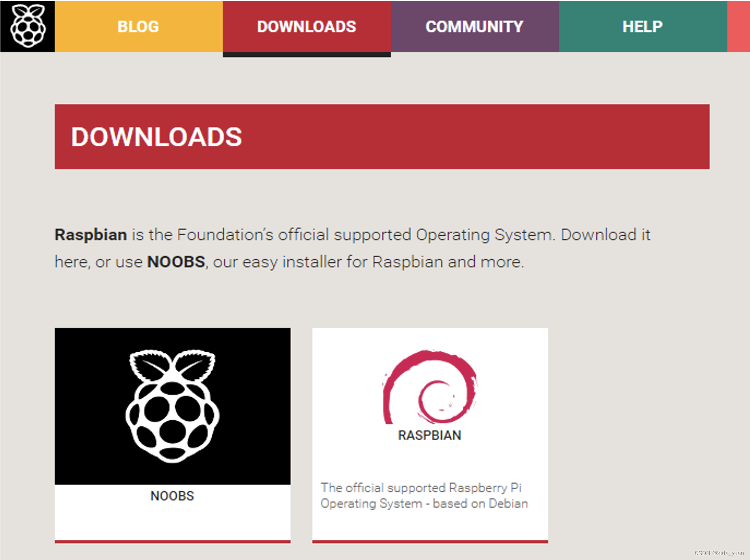Click the red DOWNLOADS page heading banner

[x=382, y=137]
